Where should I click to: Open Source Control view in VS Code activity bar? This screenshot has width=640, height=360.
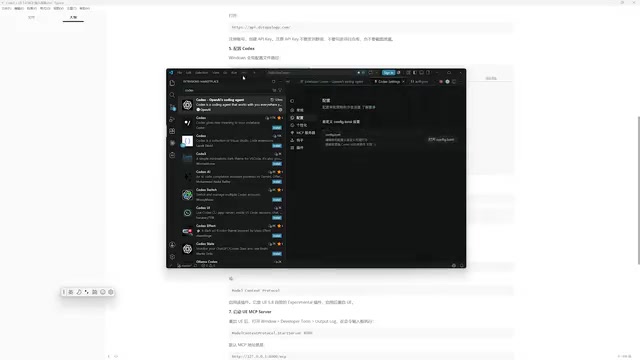[172, 107]
